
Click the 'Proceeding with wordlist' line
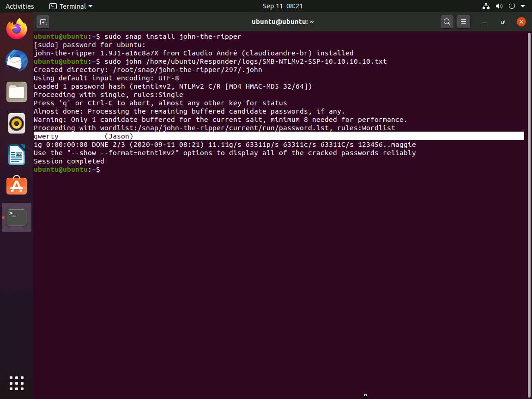pos(214,128)
